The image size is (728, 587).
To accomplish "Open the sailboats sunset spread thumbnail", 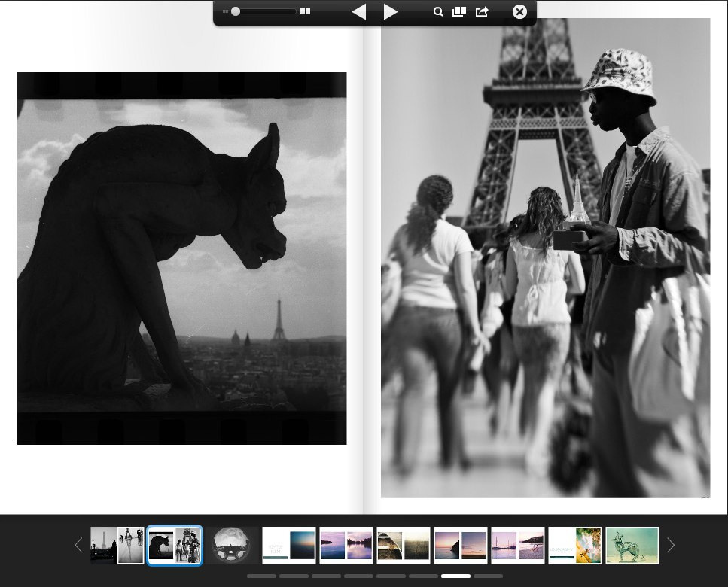I will (x=518, y=546).
